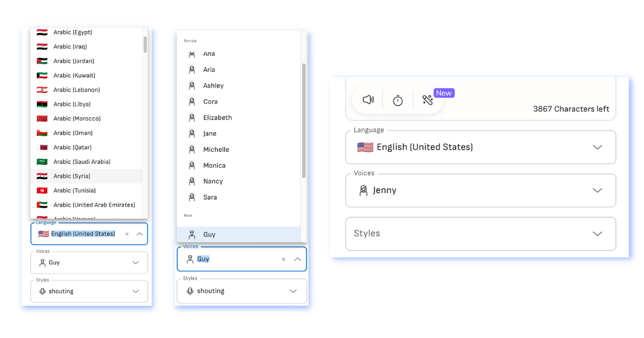Expand the empty Styles dropdown
Screen dimensions: 644x338
click(x=597, y=234)
